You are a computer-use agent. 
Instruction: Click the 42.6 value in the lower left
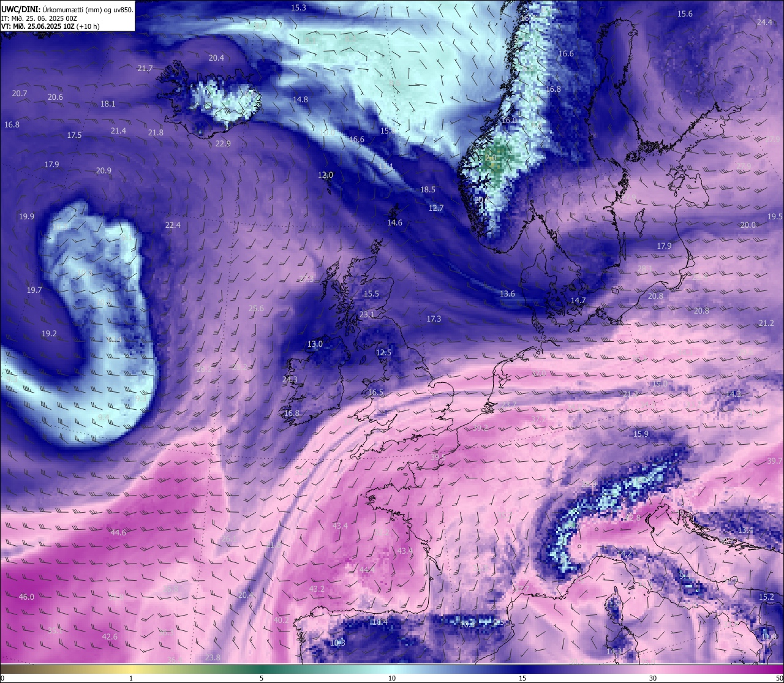[110, 636]
